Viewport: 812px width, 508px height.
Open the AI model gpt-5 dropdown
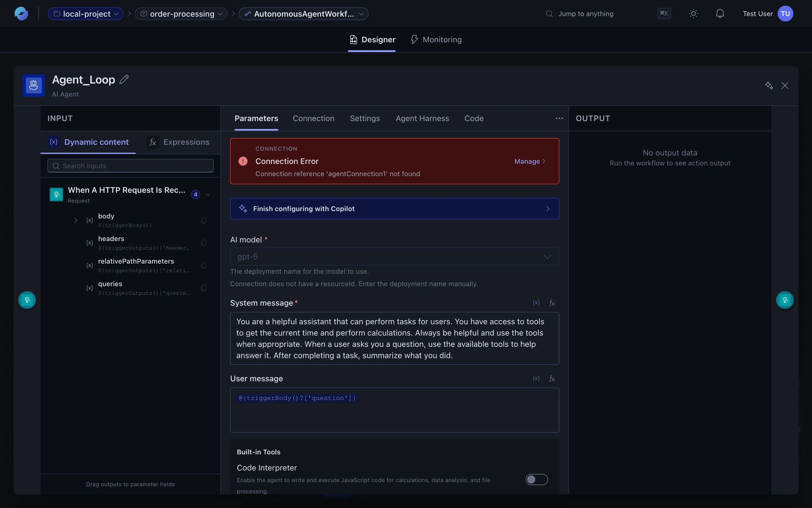point(395,257)
